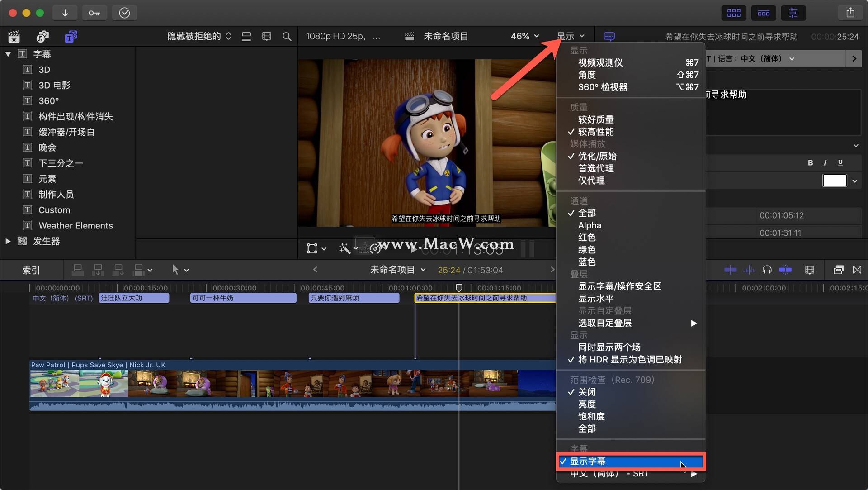868x490 pixels.
Task: Click the 索引 index button
Action: [31, 270]
